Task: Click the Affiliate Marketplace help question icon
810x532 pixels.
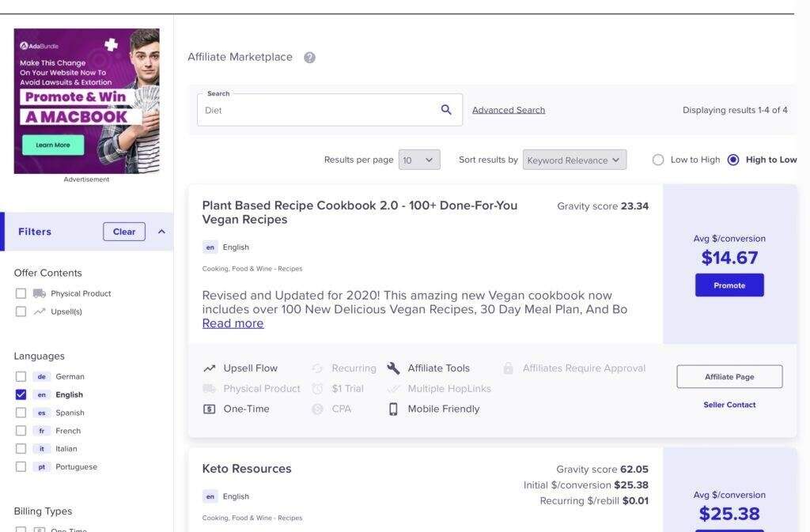Action: pyautogui.click(x=309, y=58)
